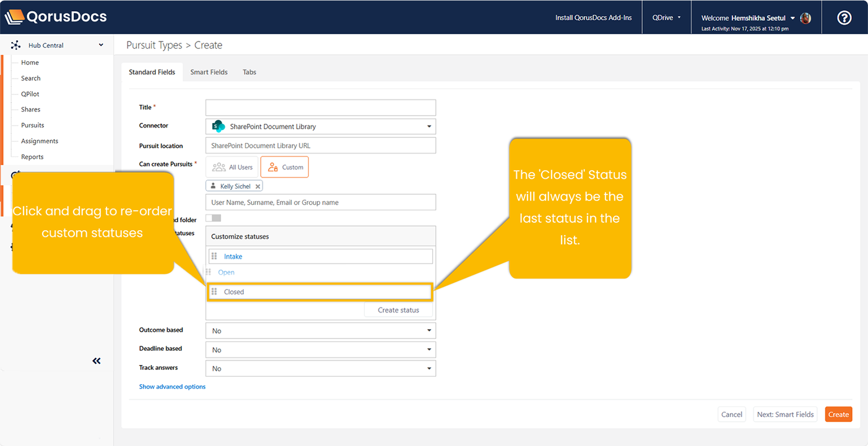The image size is (868, 446).
Task: Select Custom option for pursuit creation
Action: point(285,167)
